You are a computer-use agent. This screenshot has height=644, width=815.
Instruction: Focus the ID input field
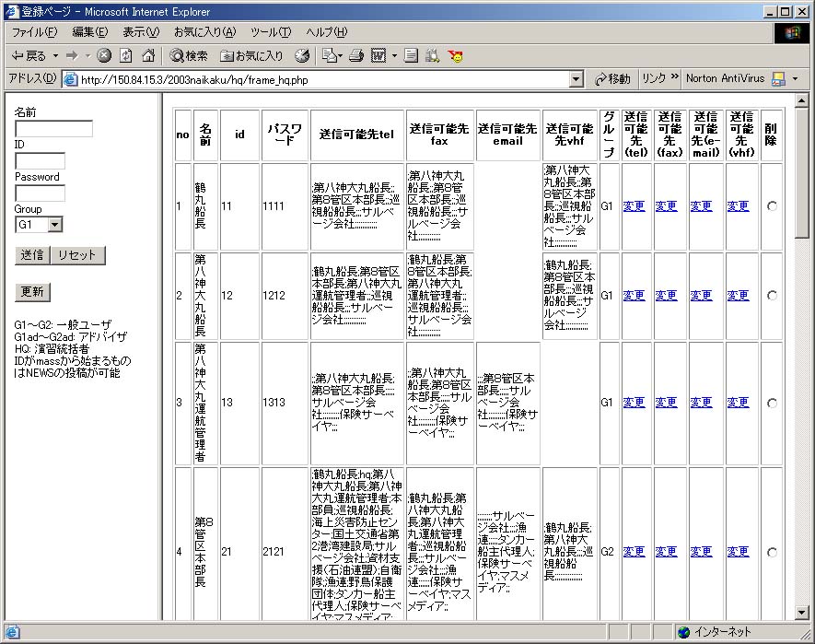[x=40, y=161]
